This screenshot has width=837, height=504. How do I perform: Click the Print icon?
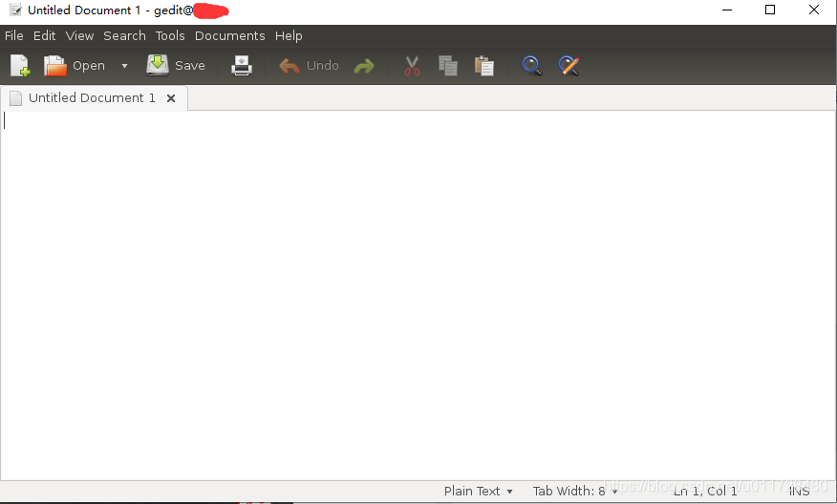(x=242, y=66)
